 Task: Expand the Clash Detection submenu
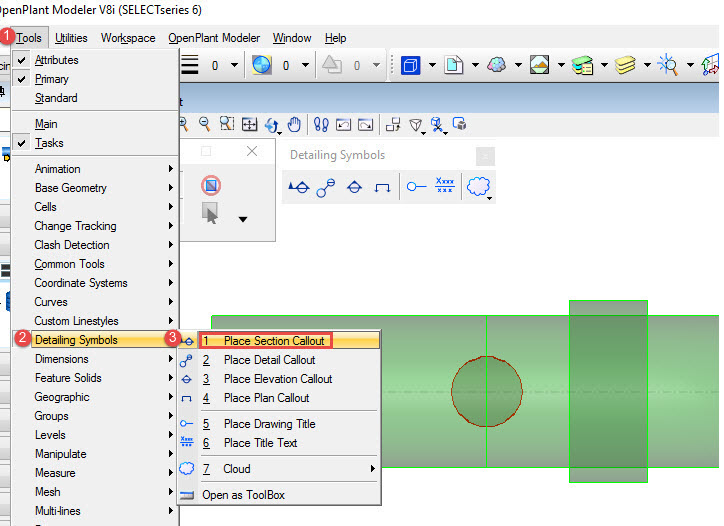click(x=95, y=245)
